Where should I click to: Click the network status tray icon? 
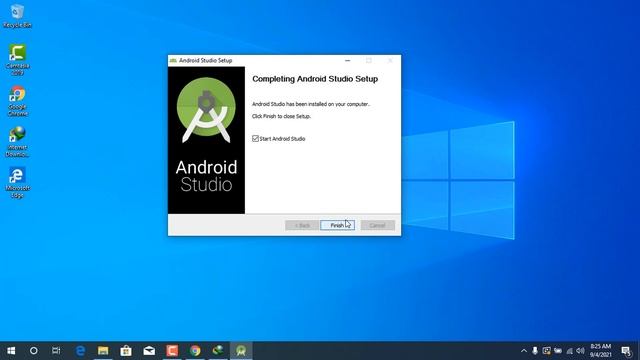pyautogui.click(x=569, y=351)
